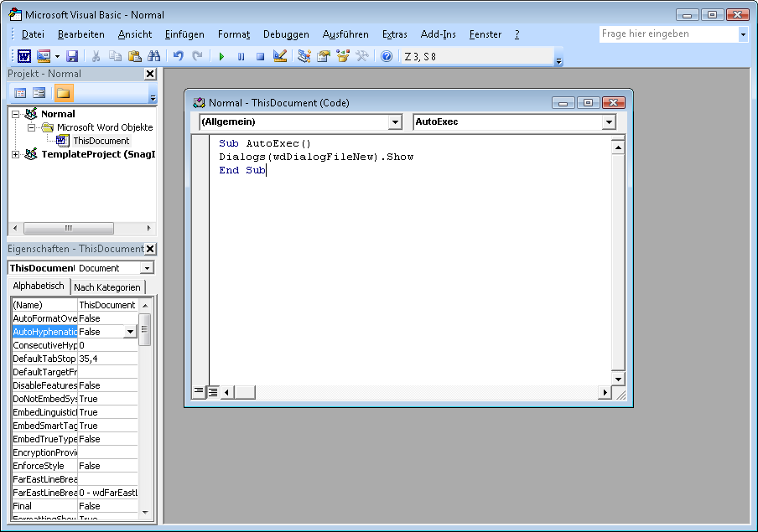Open Find with binoculars icon

point(153,56)
